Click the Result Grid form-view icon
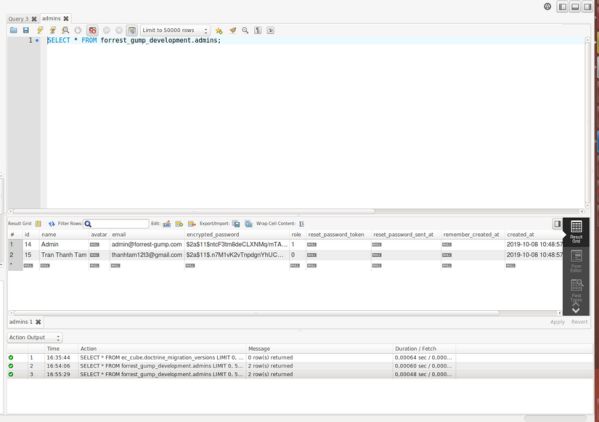 tap(38, 224)
